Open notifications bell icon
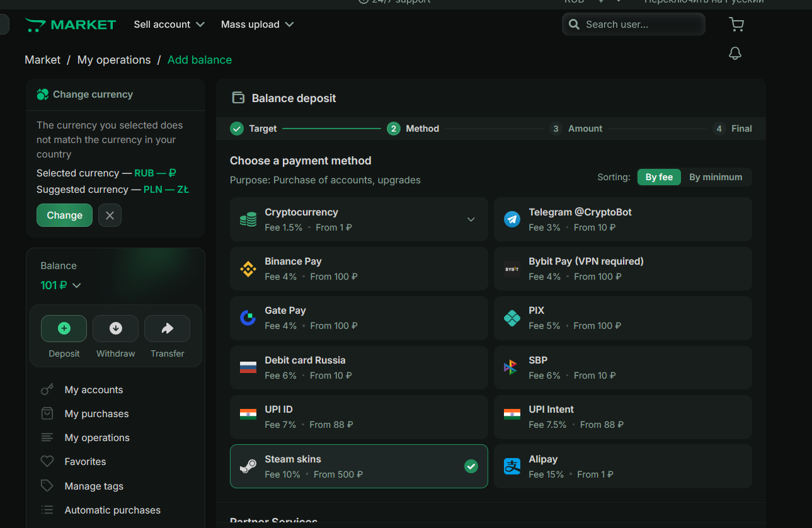Viewport: 812px width, 528px height. [x=735, y=54]
